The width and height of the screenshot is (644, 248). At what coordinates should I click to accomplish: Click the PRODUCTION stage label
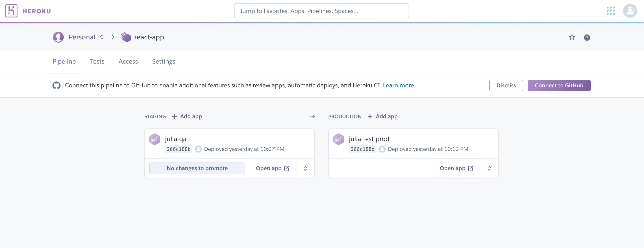coord(345,116)
